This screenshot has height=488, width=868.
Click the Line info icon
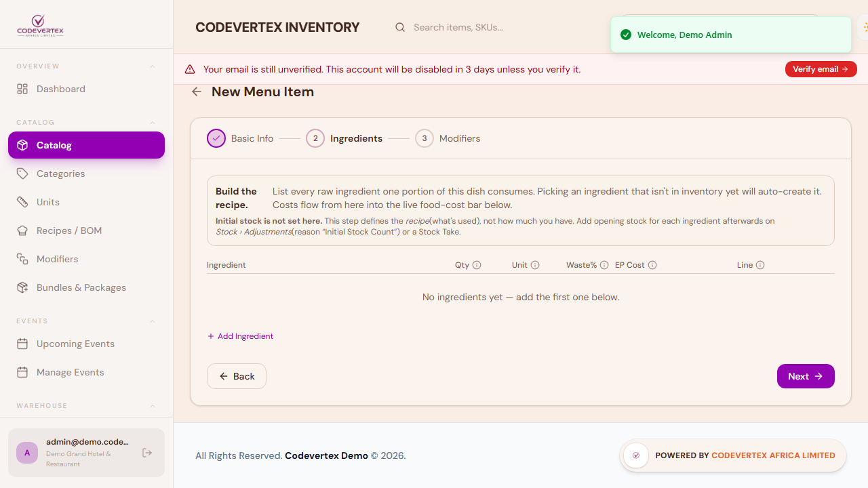coord(760,265)
